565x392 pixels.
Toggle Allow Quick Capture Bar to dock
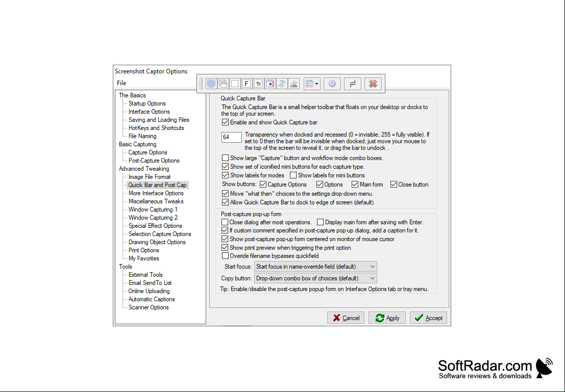click(225, 202)
